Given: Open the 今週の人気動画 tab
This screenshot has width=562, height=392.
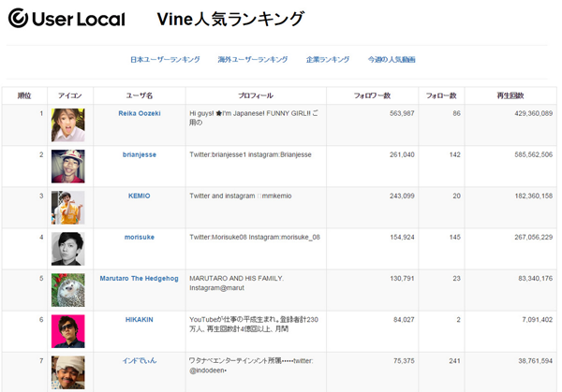Looking at the screenshot, I should pos(392,60).
